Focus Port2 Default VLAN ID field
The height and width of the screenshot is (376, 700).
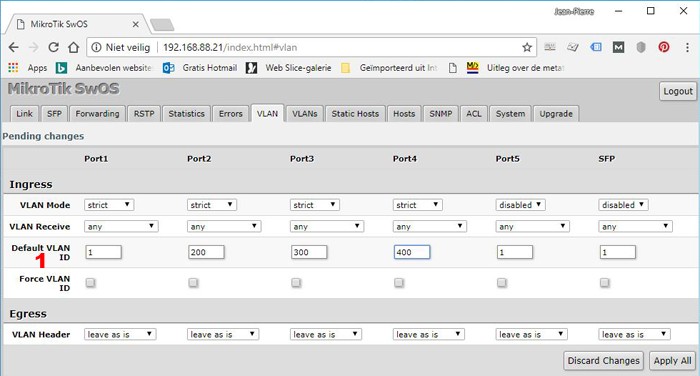(206, 252)
